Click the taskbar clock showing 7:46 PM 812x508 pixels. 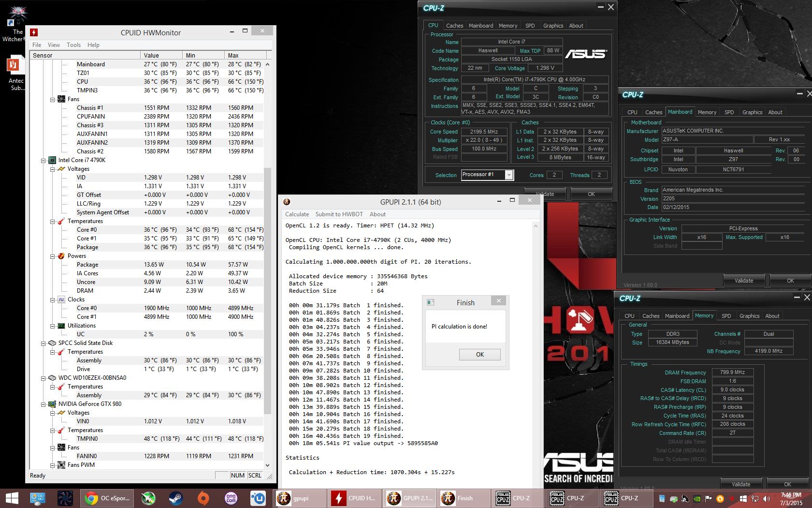pos(791,499)
